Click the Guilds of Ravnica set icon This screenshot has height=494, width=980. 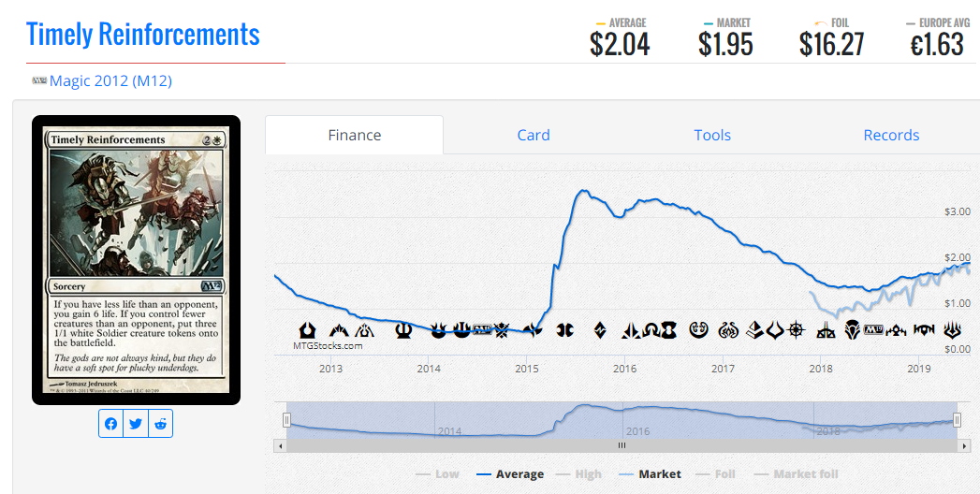point(897,329)
